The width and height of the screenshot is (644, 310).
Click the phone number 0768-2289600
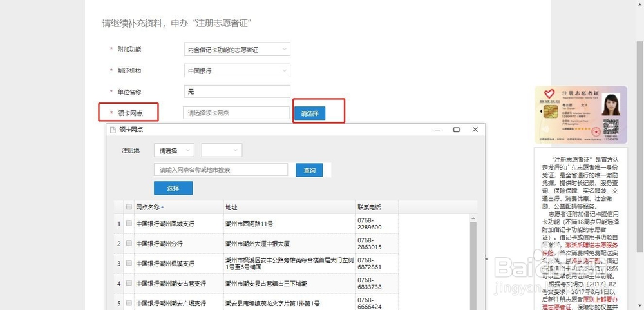pos(370,224)
